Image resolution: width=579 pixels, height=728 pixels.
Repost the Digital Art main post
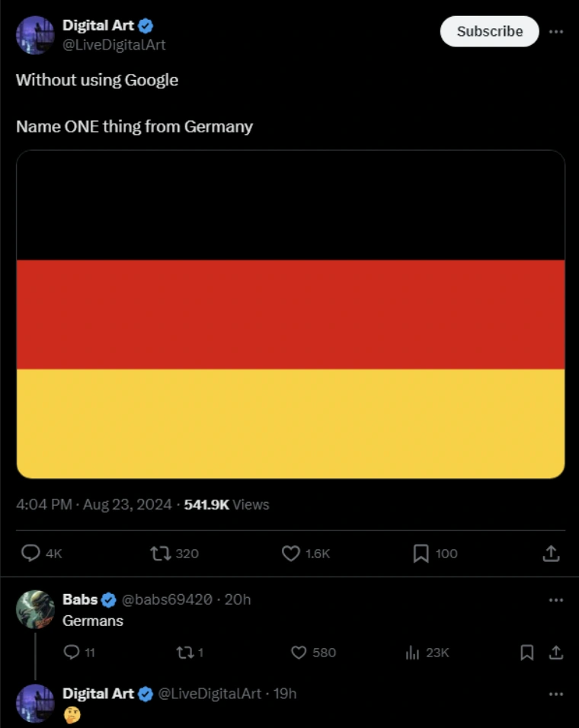[161, 554]
